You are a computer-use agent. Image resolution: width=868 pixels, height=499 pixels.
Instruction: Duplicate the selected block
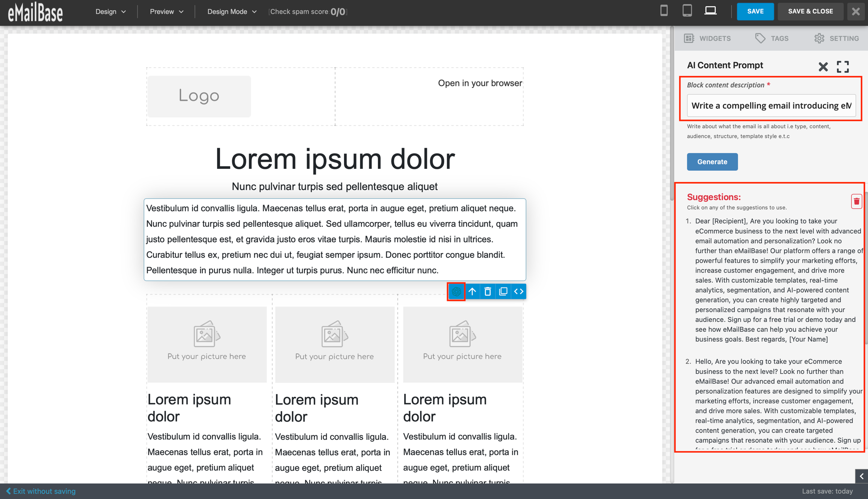503,291
